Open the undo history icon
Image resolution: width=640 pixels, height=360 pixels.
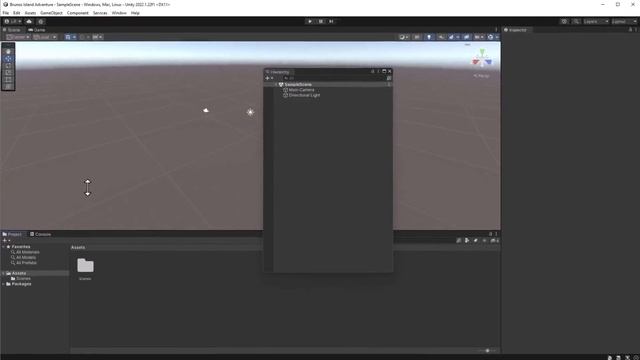pos(564,21)
